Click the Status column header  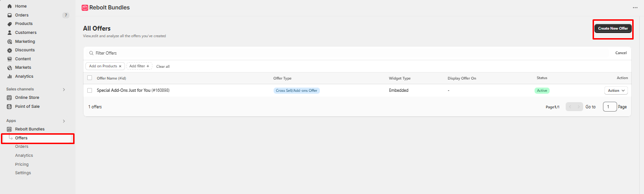tap(542, 78)
